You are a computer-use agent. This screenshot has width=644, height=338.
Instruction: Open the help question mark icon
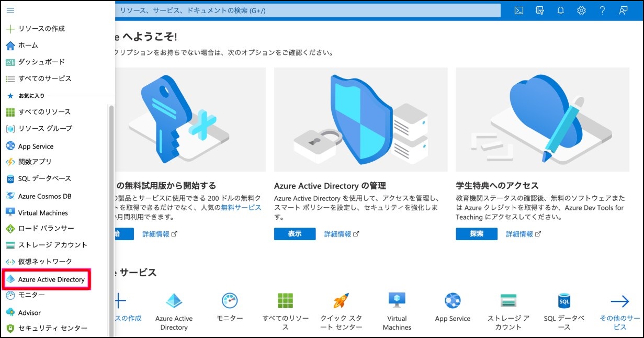602,10
